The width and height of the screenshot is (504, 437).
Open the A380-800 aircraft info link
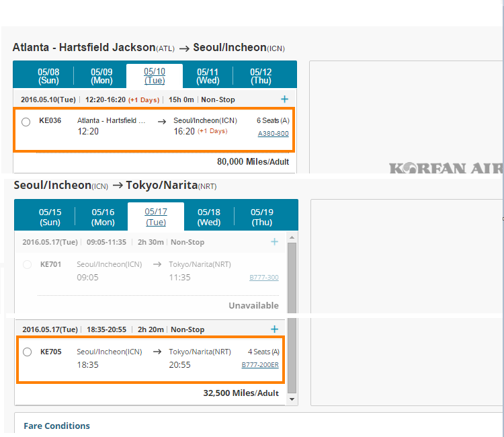273,134
